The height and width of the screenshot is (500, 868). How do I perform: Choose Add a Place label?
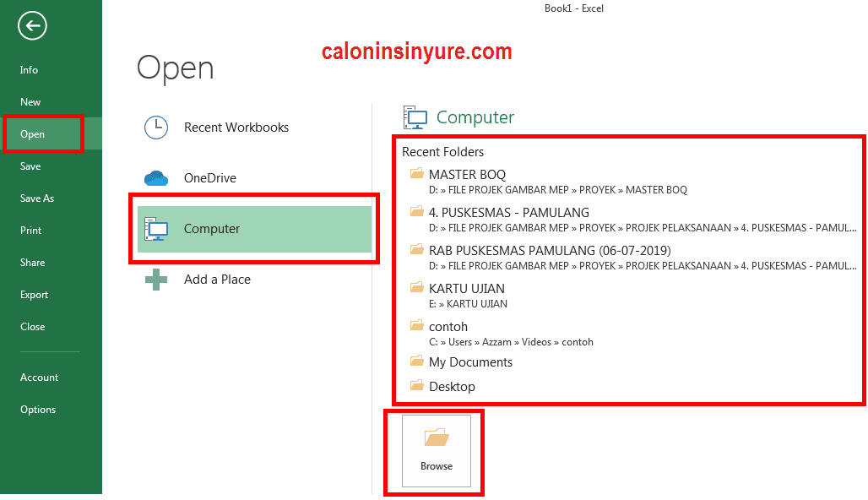point(217,280)
